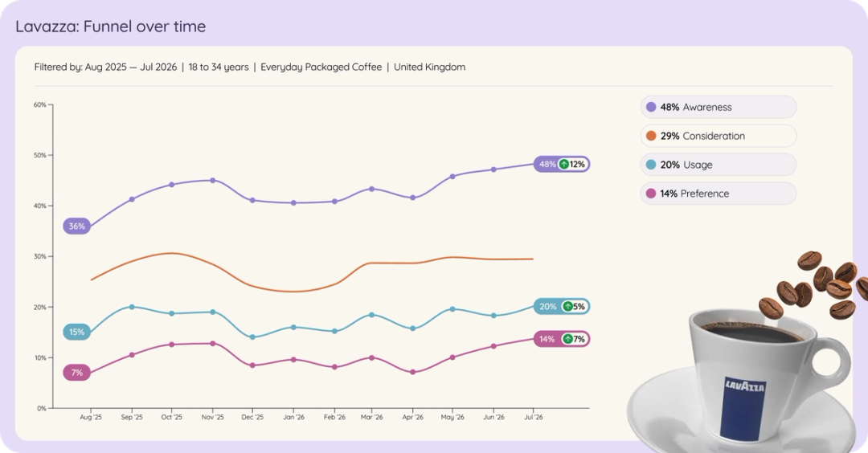Image resolution: width=868 pixels, height=453 pixels.
Task: Select Awareness data point at Nov '25
Action: (212, 180)
